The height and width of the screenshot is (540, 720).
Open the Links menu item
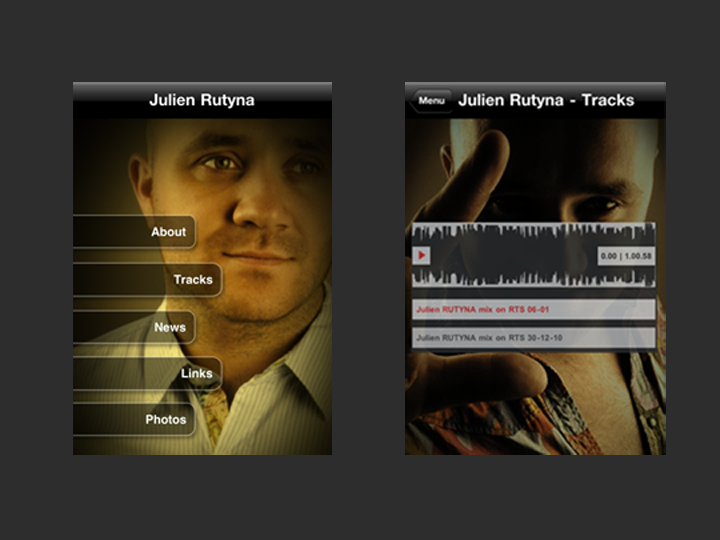click(x=147, y=373)
